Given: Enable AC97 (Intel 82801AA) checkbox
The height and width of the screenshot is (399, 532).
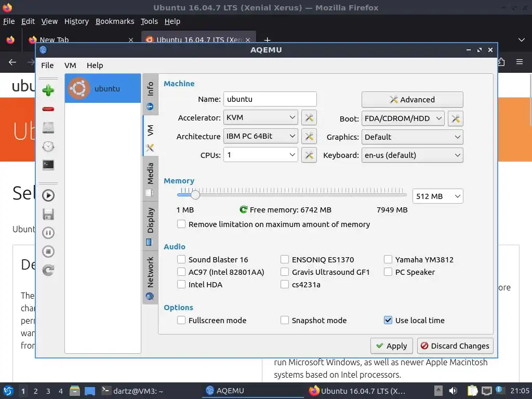Looking at the screenshot, I should tap(181, 272).
